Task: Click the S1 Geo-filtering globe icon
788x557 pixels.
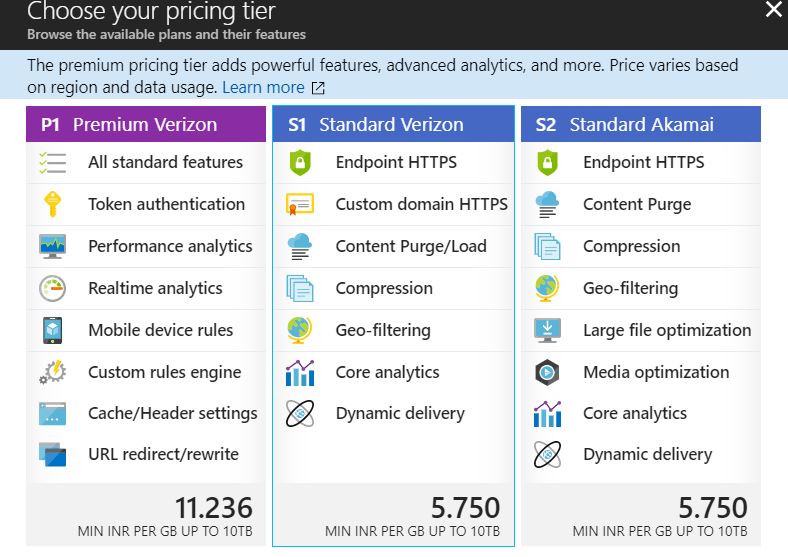Action: (300, 330)
